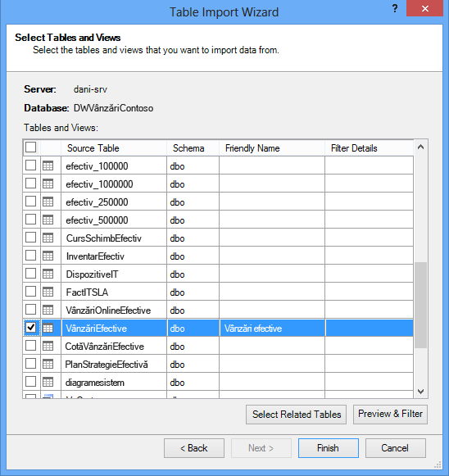This screenshot has width=449, height=476.
Task: Toggle the select-all header checkbox
Action: 30,147
